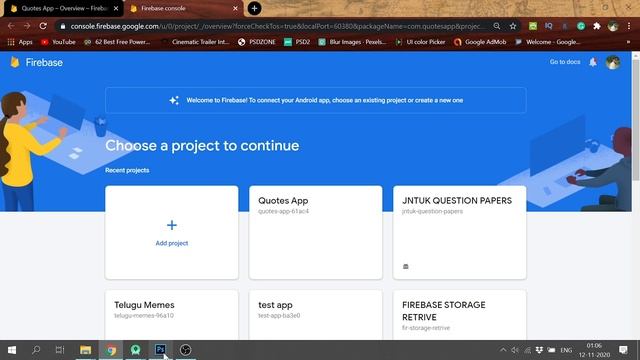Image resolution: width=640 pixels, height=360 pixels.
Task: Click the volume speaker tray icon
Action: tap(515, 350)
